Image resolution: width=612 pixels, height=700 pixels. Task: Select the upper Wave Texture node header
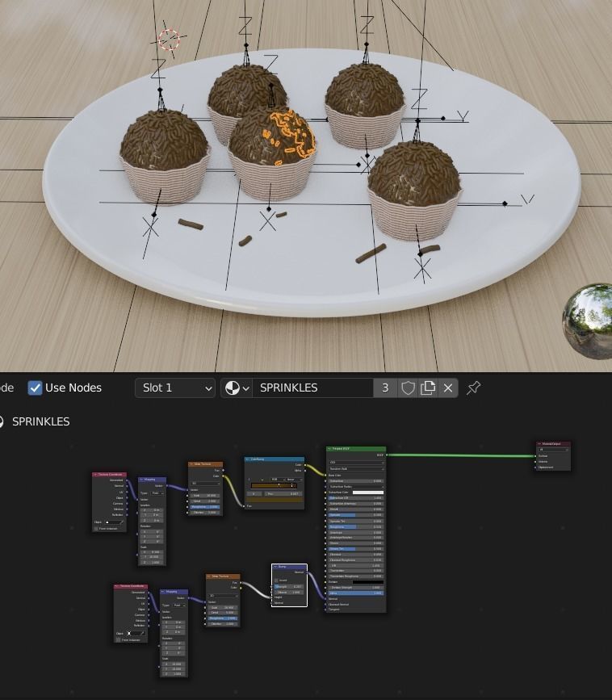[x=205, y=463]
